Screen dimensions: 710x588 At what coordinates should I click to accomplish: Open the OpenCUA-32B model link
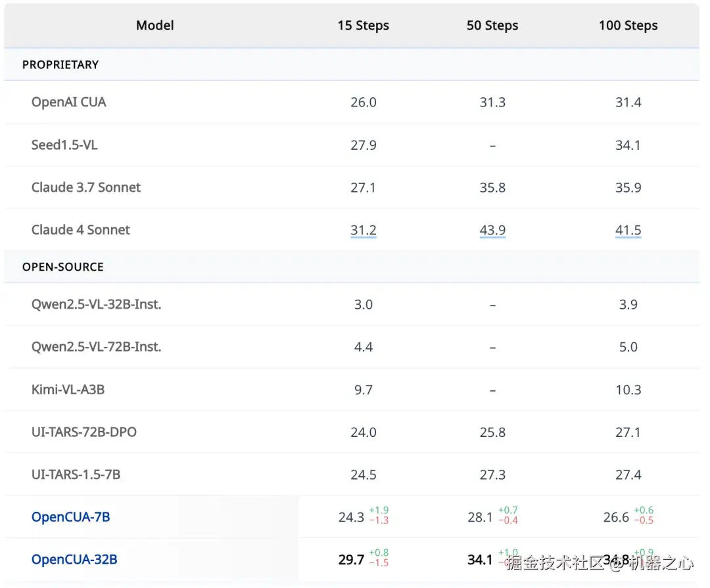click(x=74, y=560)
